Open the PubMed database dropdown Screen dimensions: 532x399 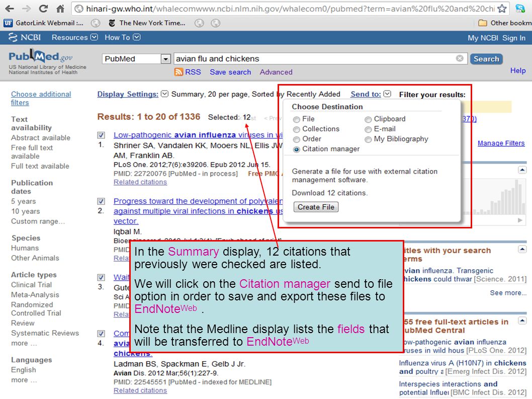point(136,59)
